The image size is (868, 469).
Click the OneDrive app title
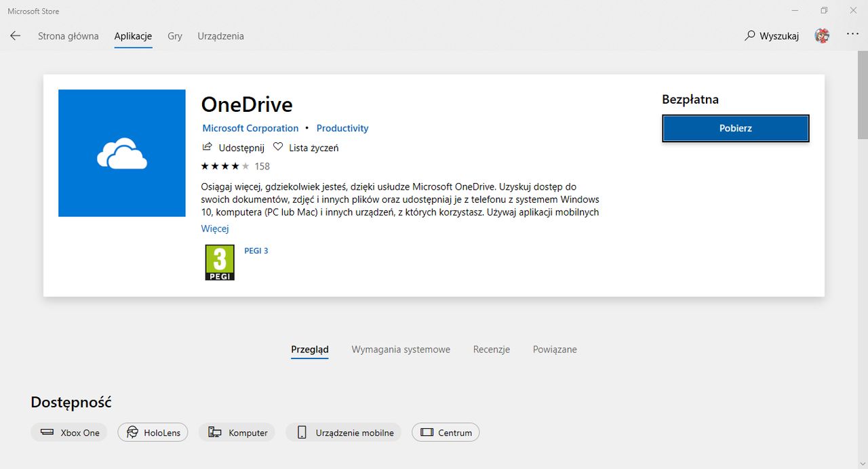tap(247, 104)
